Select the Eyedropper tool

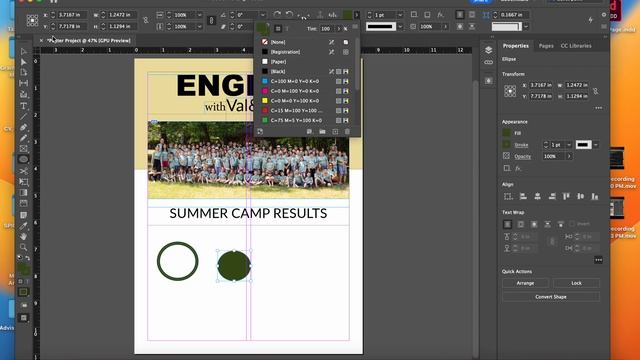(23, 226)
